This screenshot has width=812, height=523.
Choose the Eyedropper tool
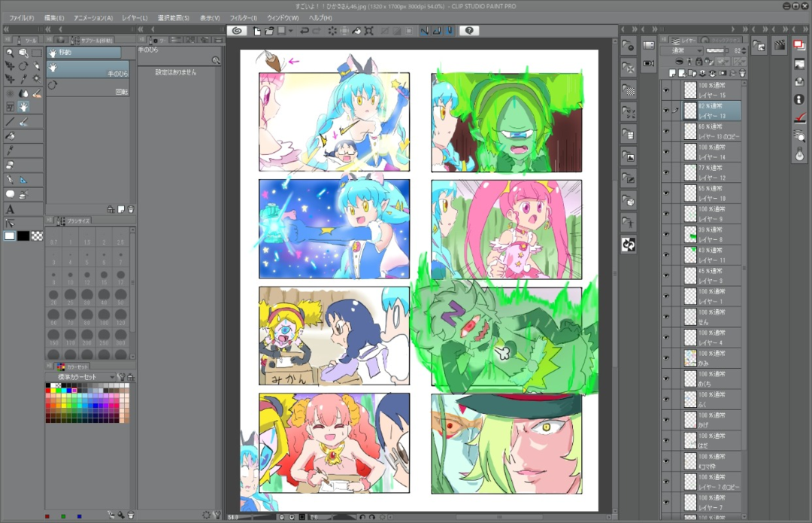point(23,78)
